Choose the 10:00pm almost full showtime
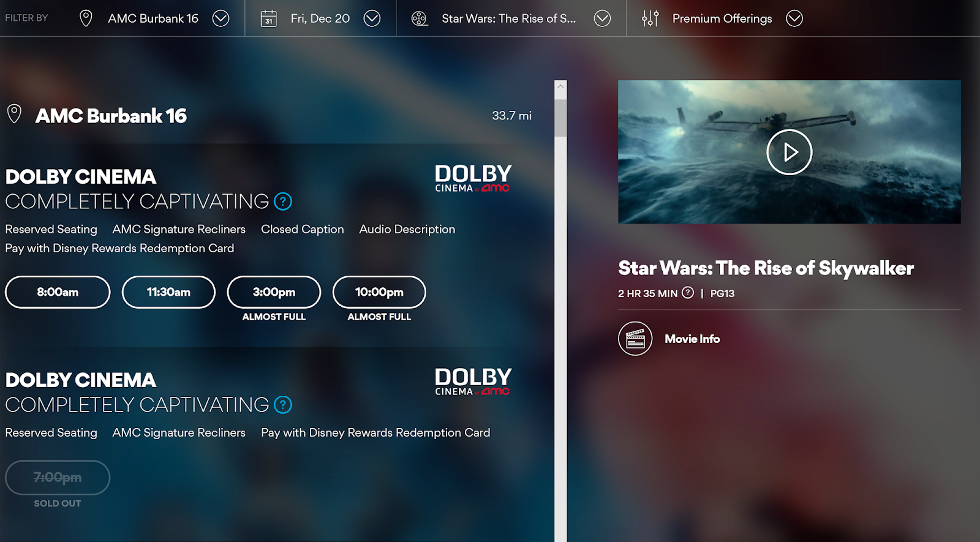 click(379, 292)
